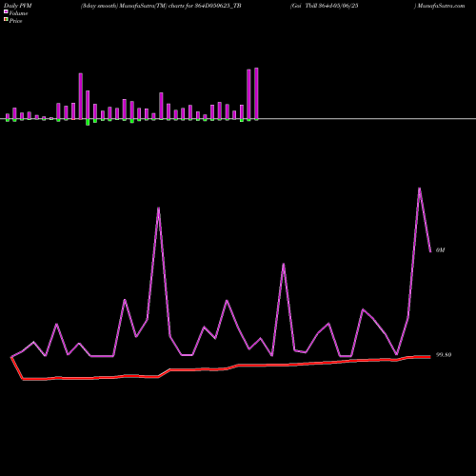
Task: Click the right end of the red price line
Action: [429, 357]
